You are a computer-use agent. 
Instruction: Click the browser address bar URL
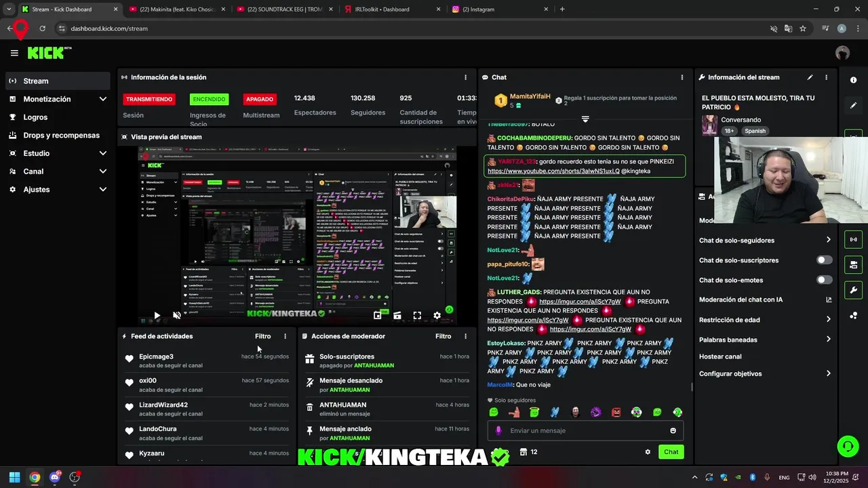[109, 28]
